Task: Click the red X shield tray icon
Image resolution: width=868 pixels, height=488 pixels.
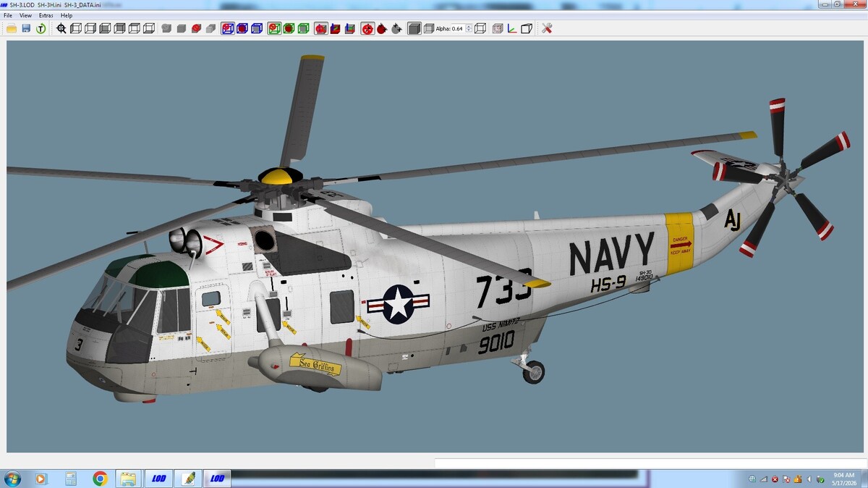Action: 775,479
